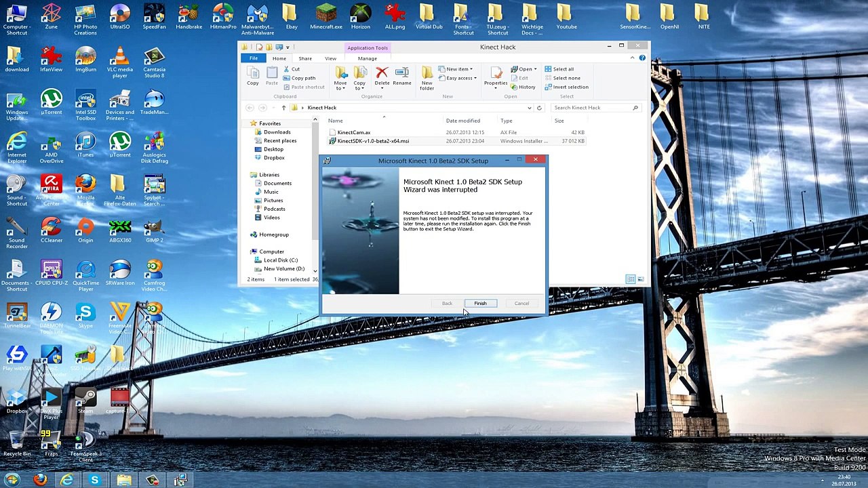This screenshot has width=868, height=488.
Task: Expand the Easy access dropdown
Action: click(x=458, y=78)
